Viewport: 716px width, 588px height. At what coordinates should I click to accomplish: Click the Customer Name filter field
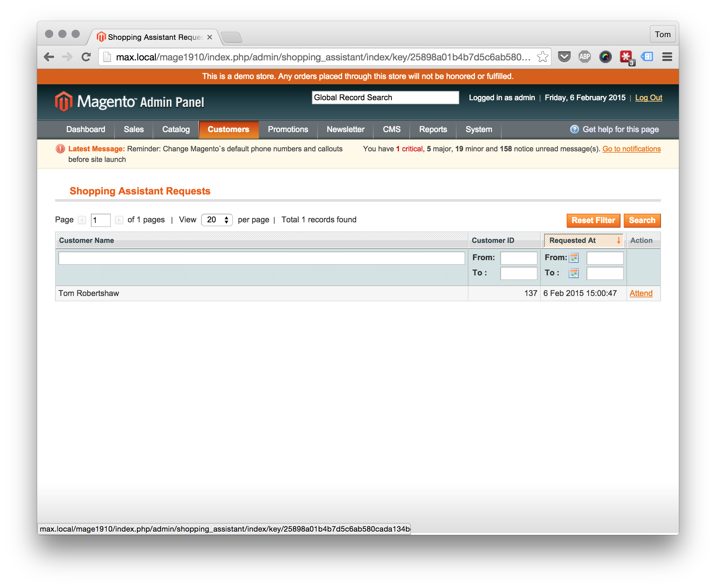pyautogui.click(x=261, y=258)
